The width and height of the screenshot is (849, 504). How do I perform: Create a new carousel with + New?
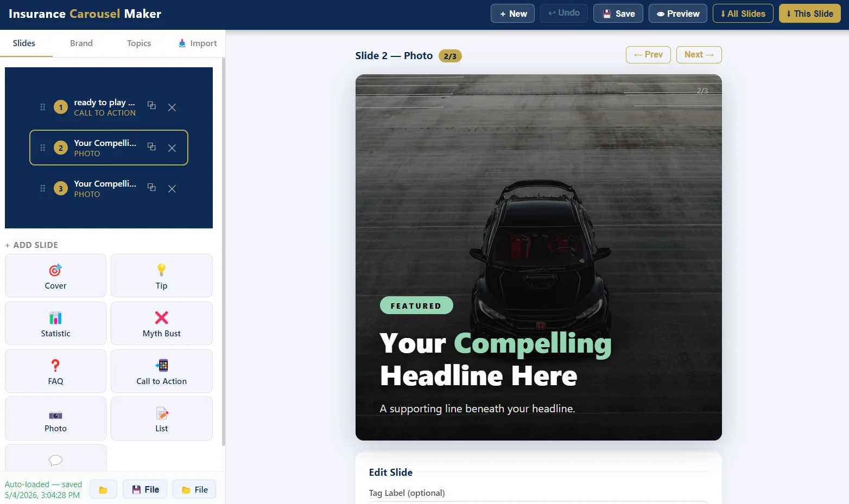tap(512, 14)
